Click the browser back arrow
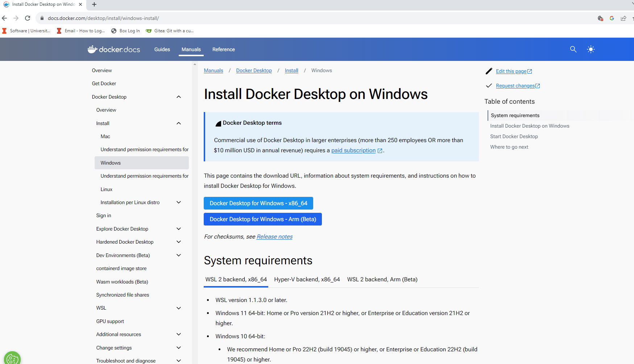 (5, 18)
